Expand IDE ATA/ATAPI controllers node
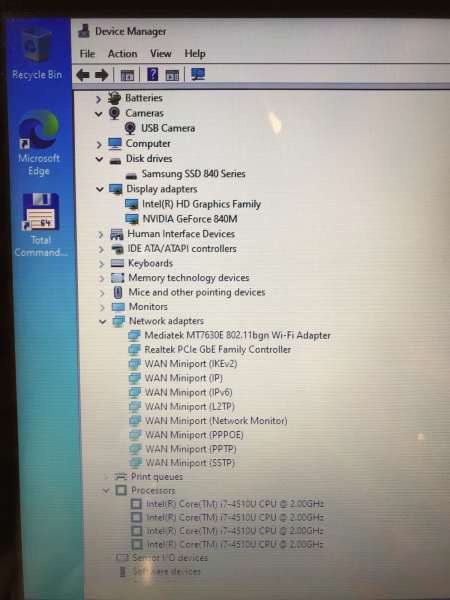The width and height of the screenshot is (450, 600). tap(101, 249)
